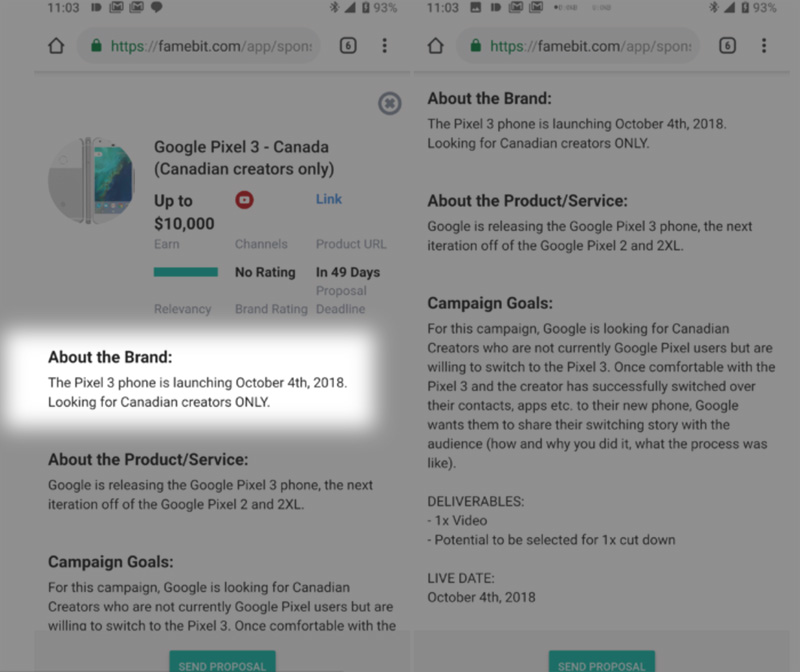Image resolution: width=800 pixels, height=672 pixels.
Task: Close the campaign details with X icon
Action: pyautogui.click(x=389, y=102)
